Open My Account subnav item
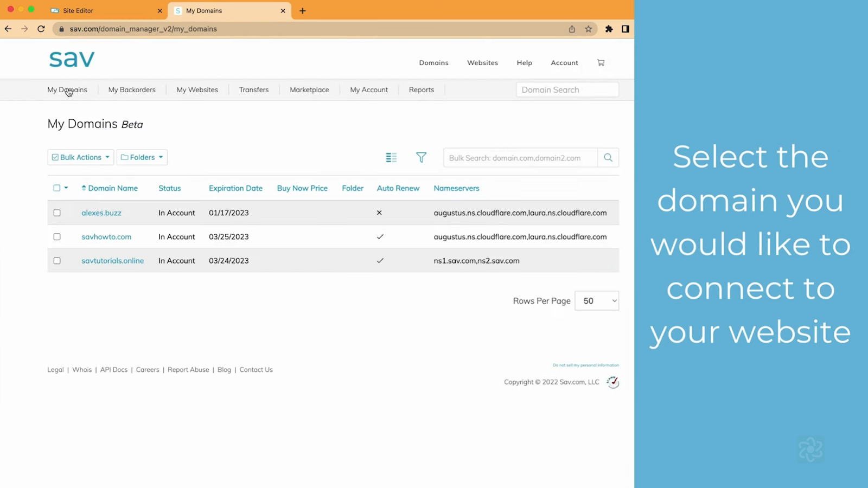This screenshot has width=868, height=488. coord(369,90)
